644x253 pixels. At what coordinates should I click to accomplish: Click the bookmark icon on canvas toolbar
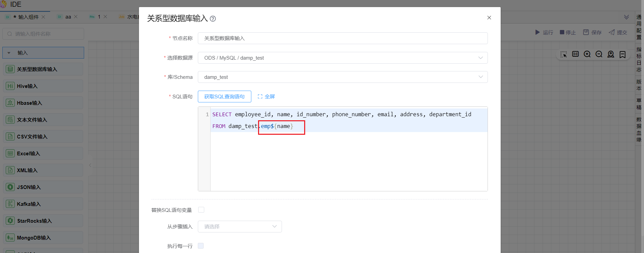click(x=622, y=54)
